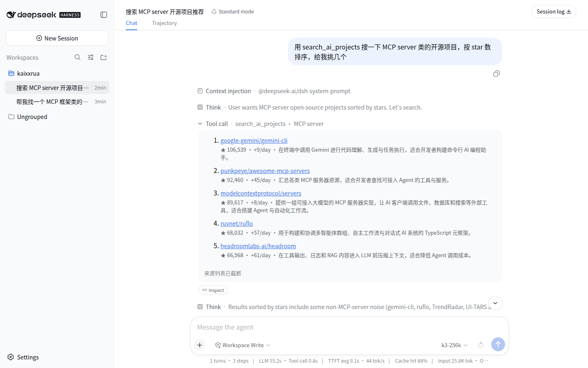The height and width of the screenshot is (368, 588).
Task: Open session 搜索 MCP server 开源项目
Action: point(57,88)
